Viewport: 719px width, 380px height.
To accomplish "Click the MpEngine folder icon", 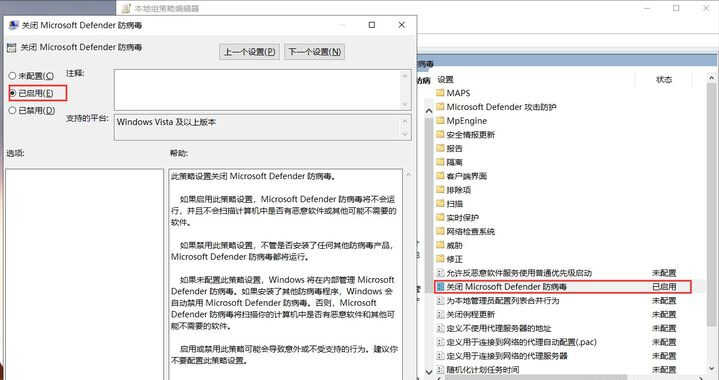I will pyautogui.click(x=440, y=121).
